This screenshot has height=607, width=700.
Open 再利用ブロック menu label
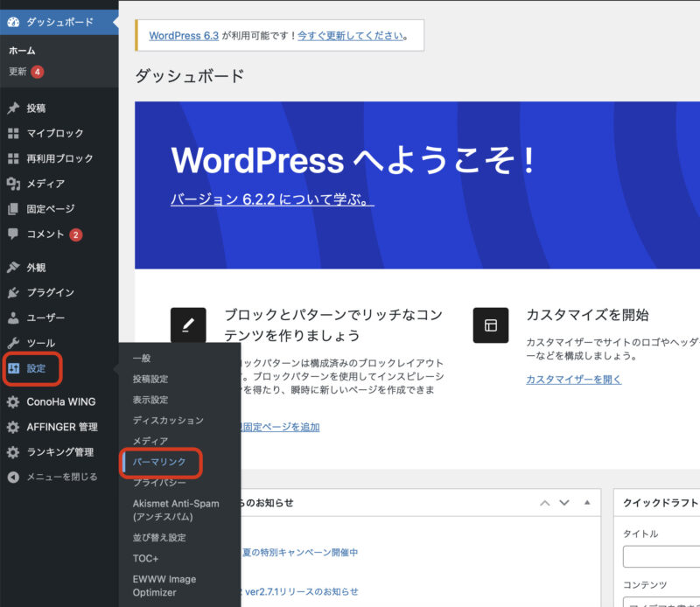(x=59, y=158)
